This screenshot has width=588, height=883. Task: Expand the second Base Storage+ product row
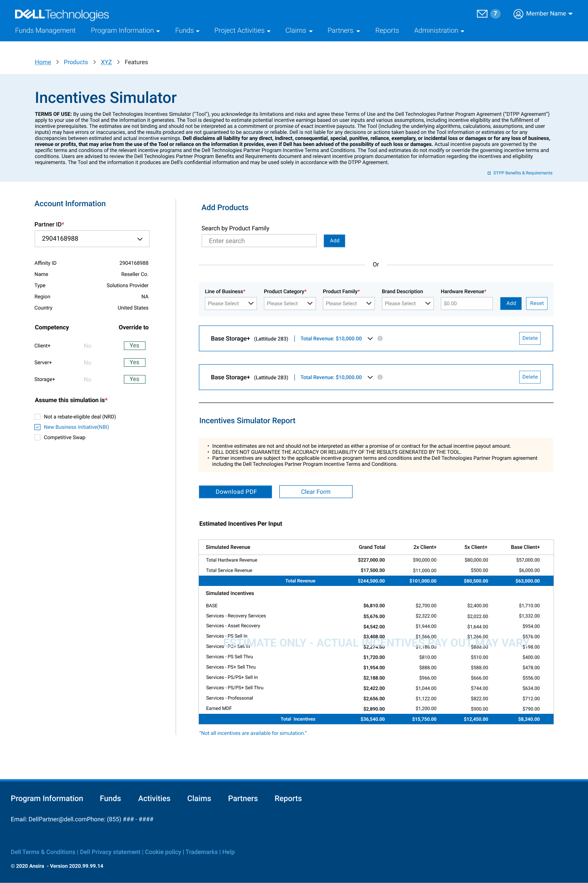(x=370, y=377)
